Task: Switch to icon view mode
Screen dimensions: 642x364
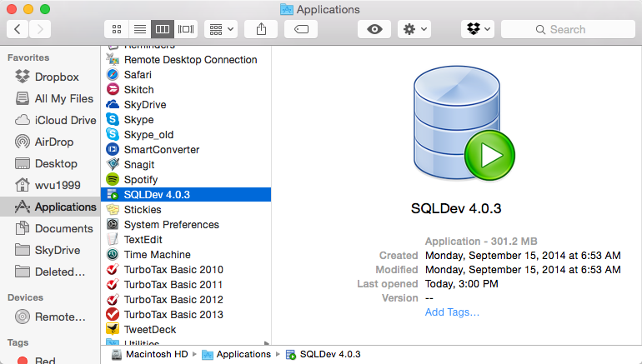Action: (117, 29)
